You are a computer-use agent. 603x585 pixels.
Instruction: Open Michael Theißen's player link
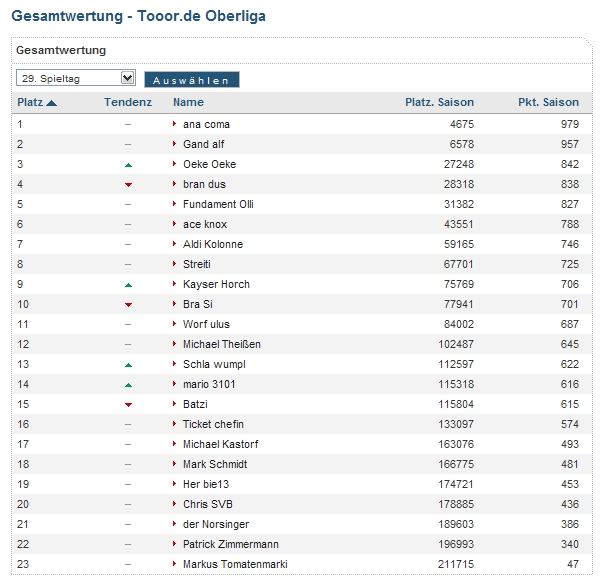coord(224,344)
